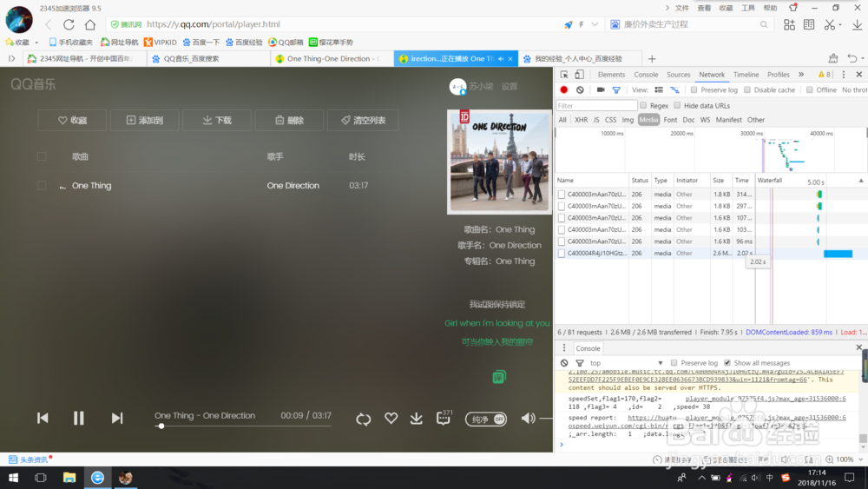Sort requests by the Waterfall column arrow
This screenshot has height=489, width=868.
point(861,181)
